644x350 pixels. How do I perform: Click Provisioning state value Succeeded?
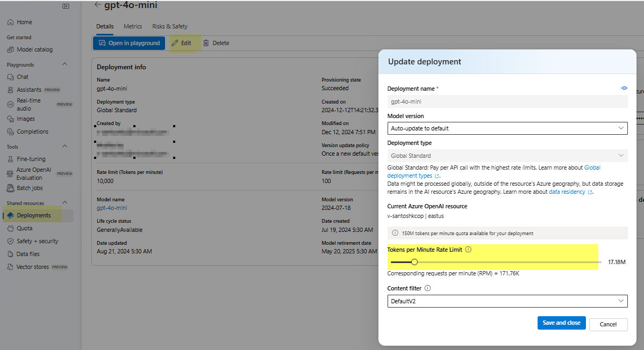point(335,88)
